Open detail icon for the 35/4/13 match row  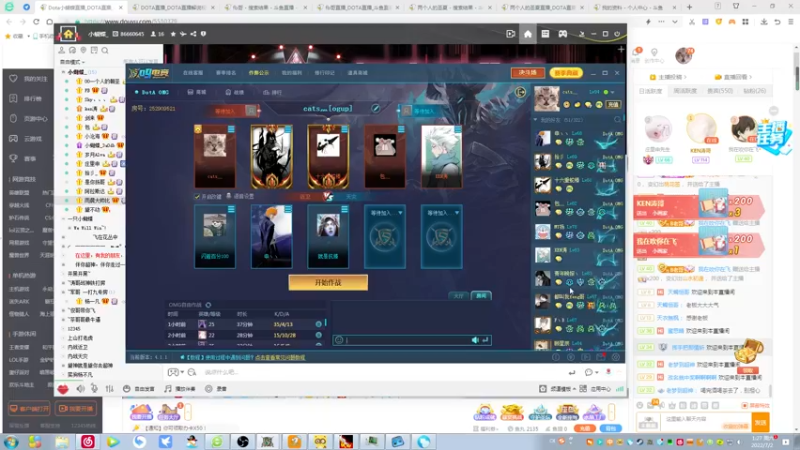[x=318, y=324]
